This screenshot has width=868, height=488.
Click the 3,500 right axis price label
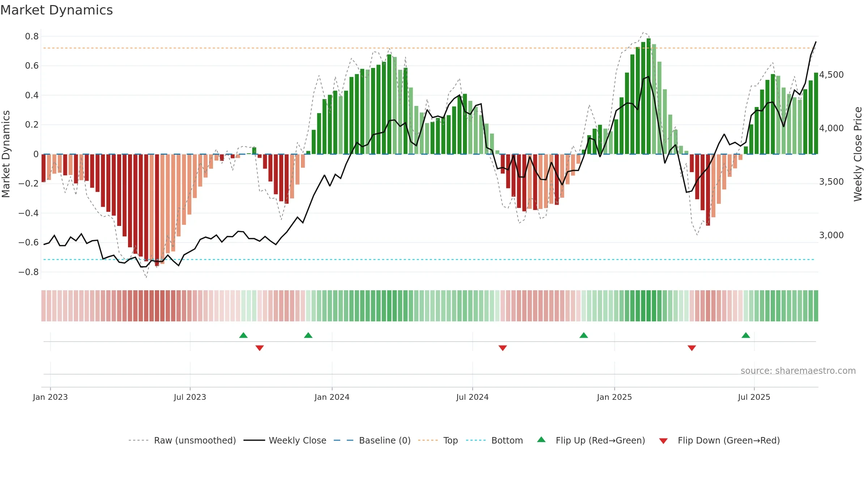click(x=831, y=182)
